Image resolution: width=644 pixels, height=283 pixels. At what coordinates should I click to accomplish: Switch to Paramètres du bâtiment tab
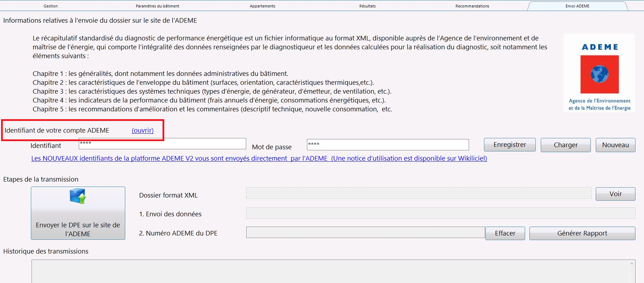tap(158, 6)
